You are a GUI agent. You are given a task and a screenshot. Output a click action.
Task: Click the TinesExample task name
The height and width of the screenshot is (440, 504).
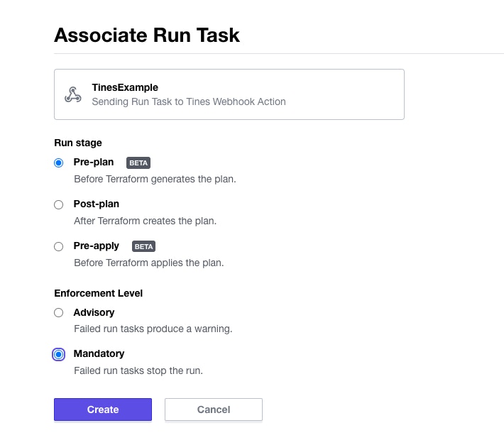pos(125,87)
